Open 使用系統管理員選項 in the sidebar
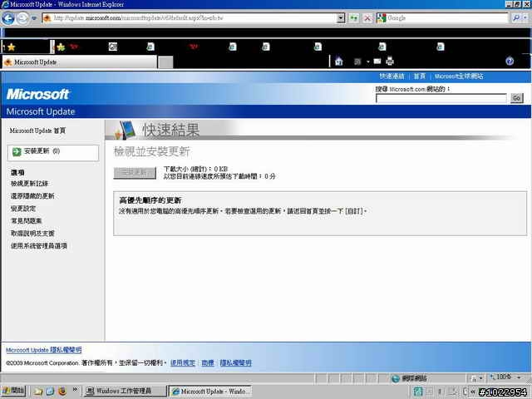Screen dimensions: 532x399 coord(39,246)
